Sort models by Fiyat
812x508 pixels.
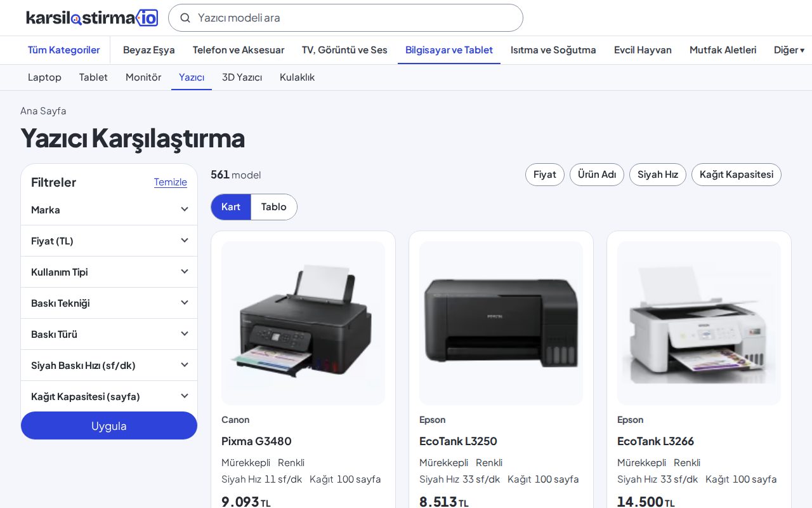(545, 175)
